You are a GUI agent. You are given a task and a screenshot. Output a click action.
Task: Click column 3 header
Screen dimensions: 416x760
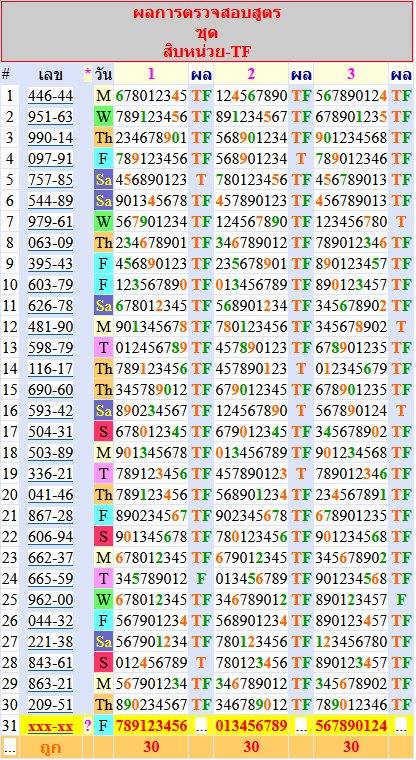351,74
